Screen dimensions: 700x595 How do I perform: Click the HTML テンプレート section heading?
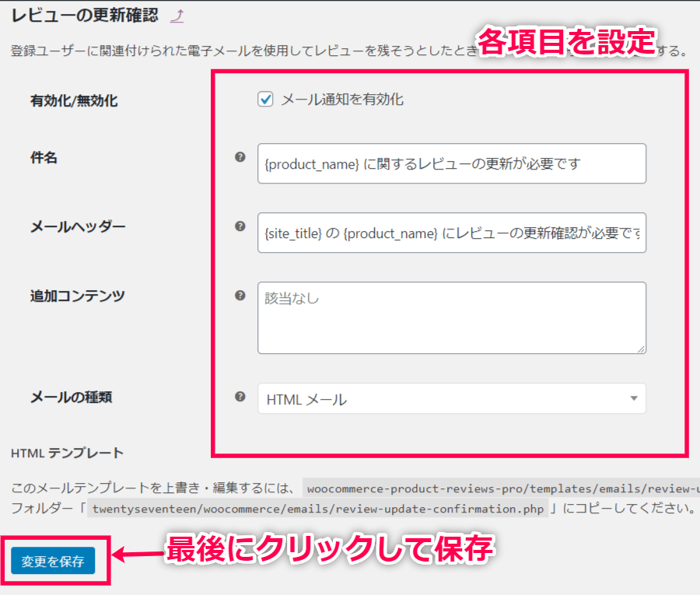[68, 453]
